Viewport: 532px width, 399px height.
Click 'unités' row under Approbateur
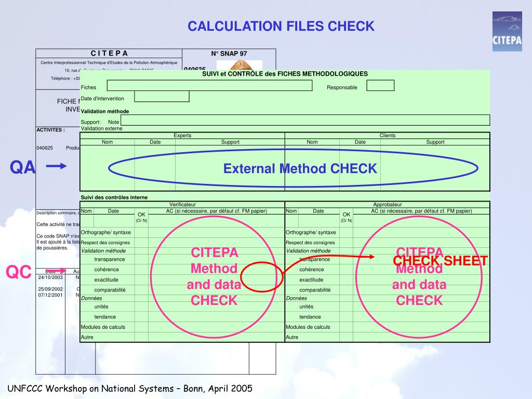306,307
